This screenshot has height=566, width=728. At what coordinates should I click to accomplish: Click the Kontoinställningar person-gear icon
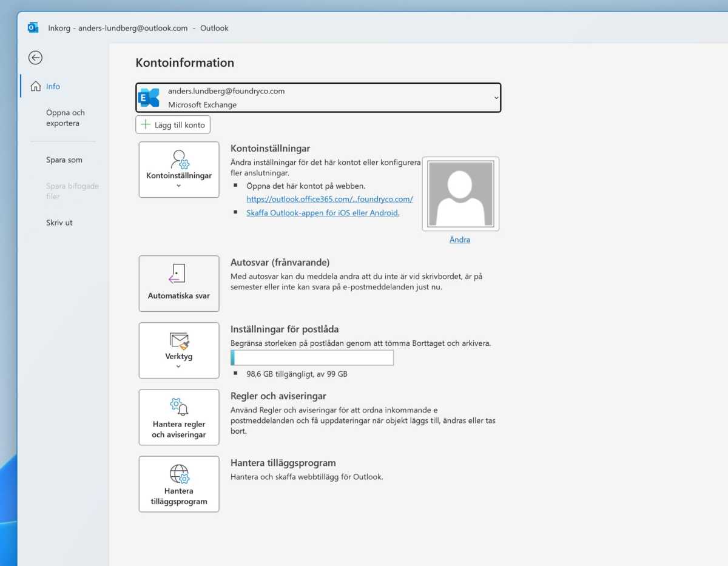(x=179, y=160)
